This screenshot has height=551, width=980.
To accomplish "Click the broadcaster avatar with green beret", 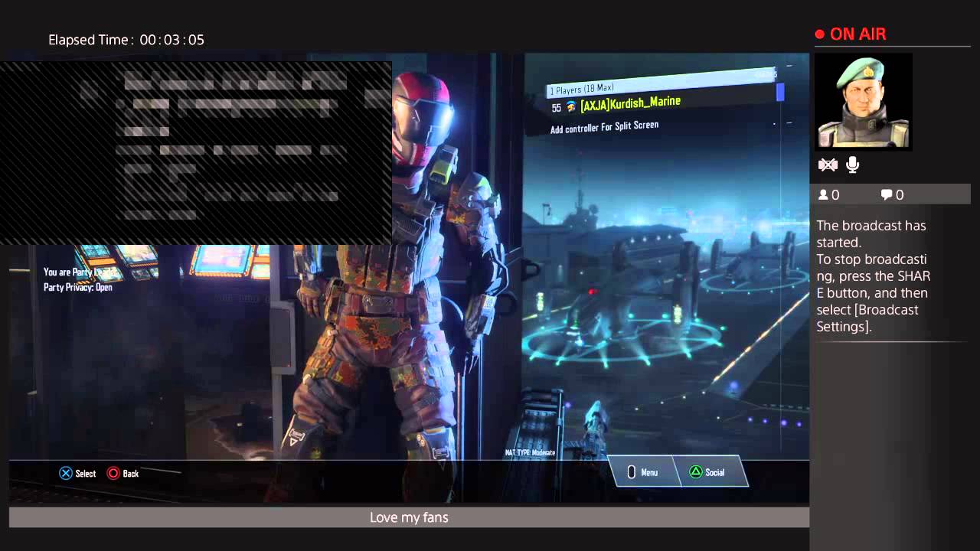I will (x=863, y=101).
